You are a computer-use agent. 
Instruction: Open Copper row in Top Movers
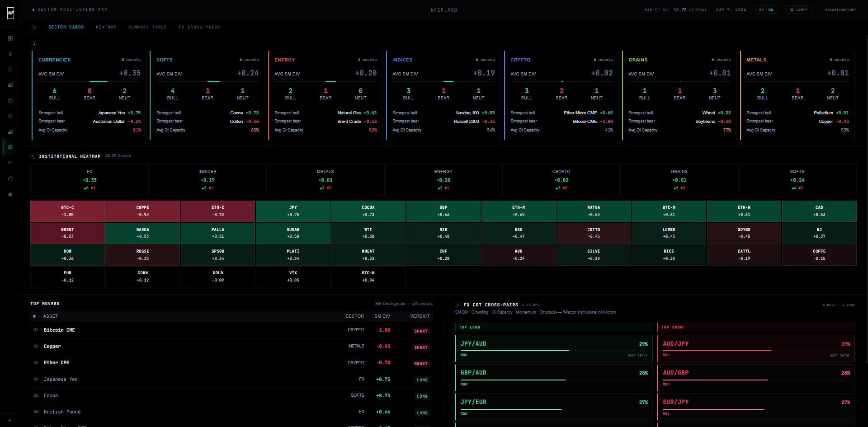(231, 347)
